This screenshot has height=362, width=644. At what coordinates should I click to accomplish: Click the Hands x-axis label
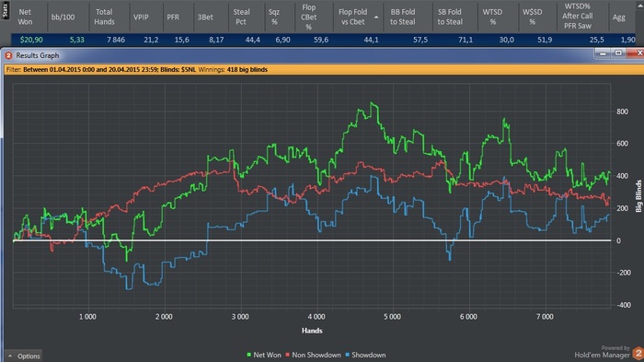coord(312,331)
